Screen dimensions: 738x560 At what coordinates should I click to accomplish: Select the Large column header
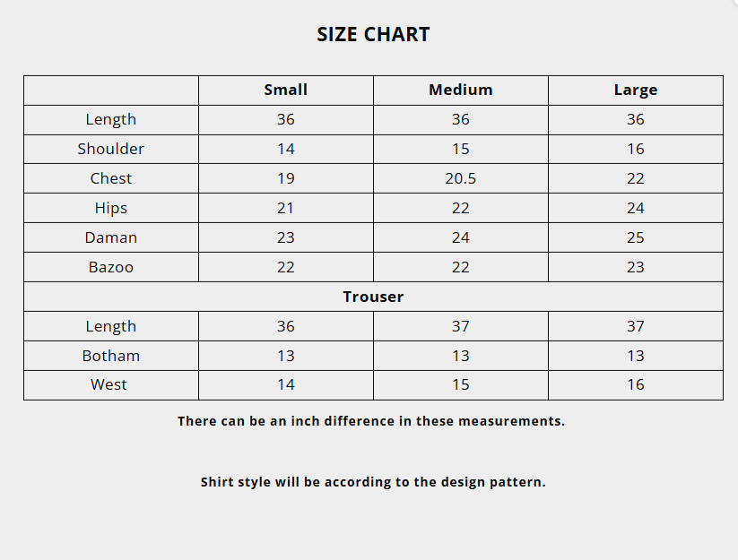tap(636, 90)
